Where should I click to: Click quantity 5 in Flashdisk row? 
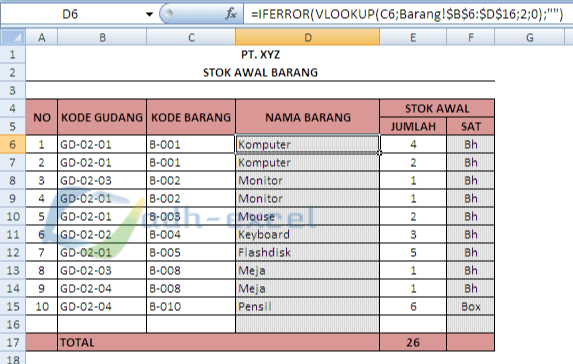coord(413,253)
